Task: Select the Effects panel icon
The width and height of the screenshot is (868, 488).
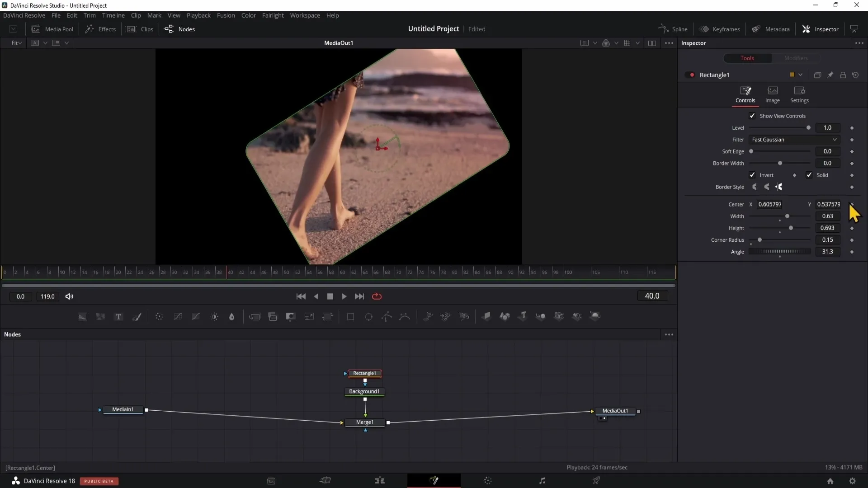Action: click(x=90, y=28)
